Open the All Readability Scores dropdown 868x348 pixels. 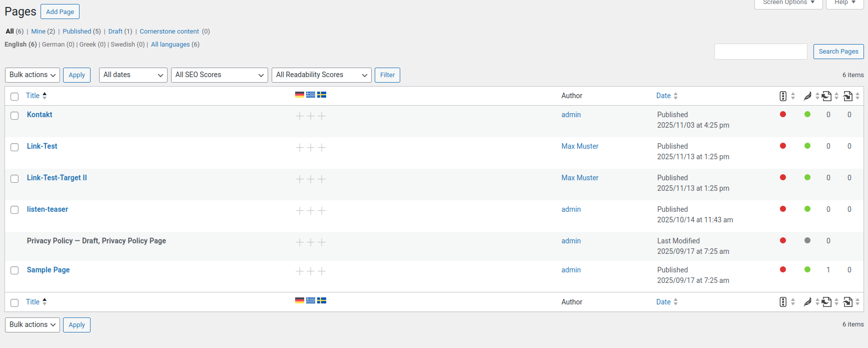[321, 75]
